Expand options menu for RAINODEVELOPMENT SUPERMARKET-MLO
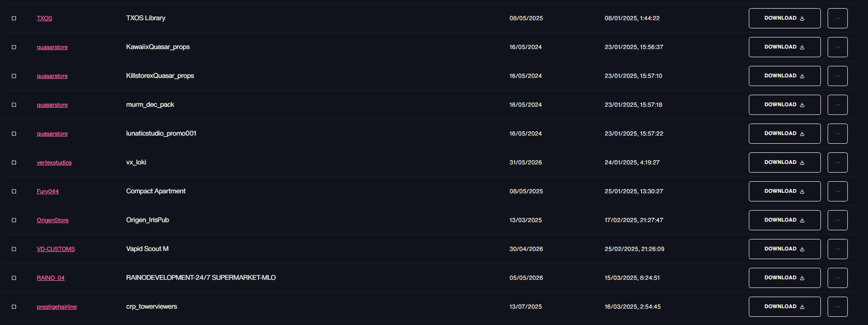The height and width of the screenshot is (325, 868). click(837, 278)
